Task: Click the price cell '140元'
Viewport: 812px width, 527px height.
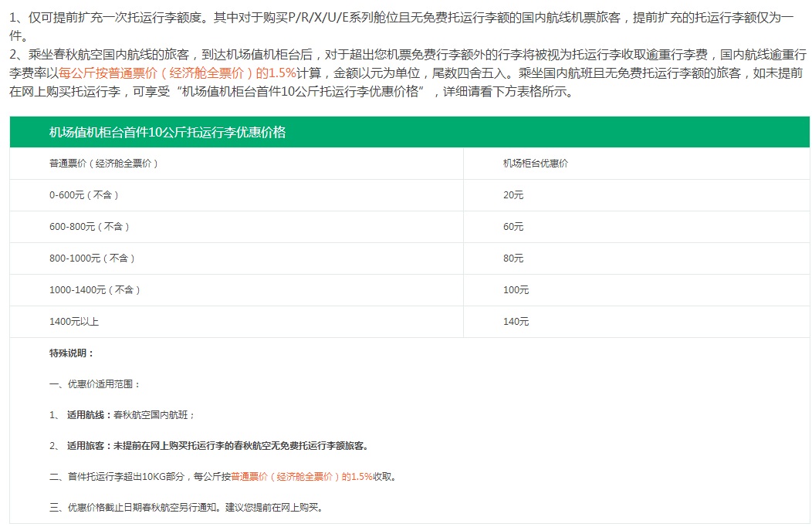Action: point(637,322)
